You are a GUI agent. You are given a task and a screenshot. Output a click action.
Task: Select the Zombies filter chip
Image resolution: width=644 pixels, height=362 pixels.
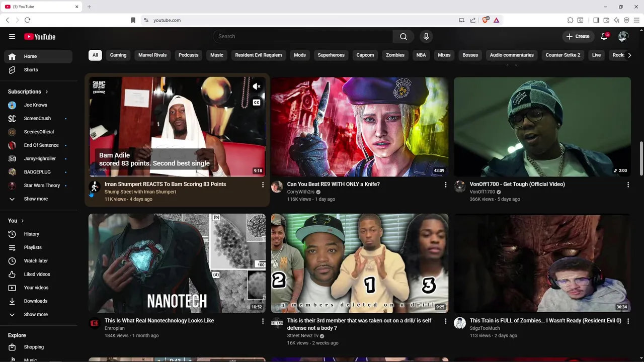395,55
